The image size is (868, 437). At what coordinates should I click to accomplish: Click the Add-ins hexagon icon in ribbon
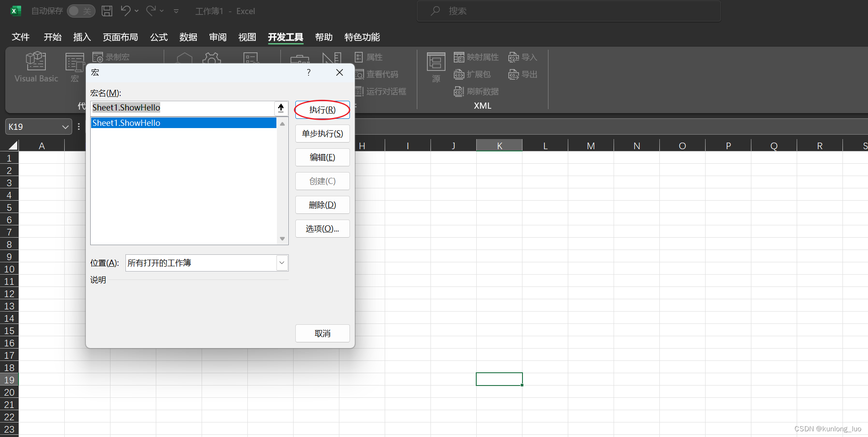(x=184, y=58)
